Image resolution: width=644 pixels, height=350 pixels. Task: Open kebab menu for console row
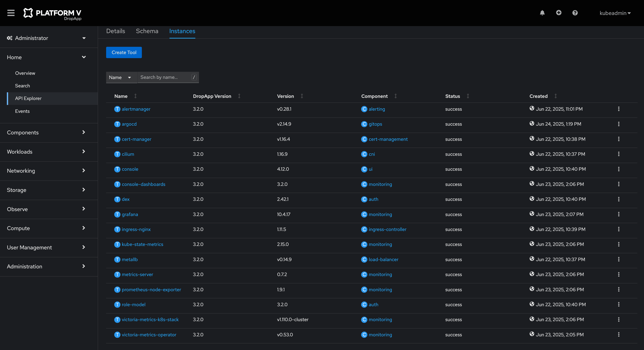pyautogui.click(x=619, y=169)
